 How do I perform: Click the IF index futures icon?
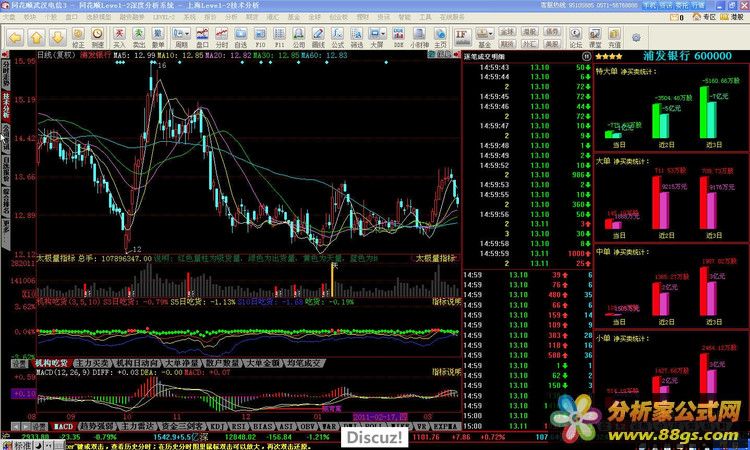[x=462, y=36]
